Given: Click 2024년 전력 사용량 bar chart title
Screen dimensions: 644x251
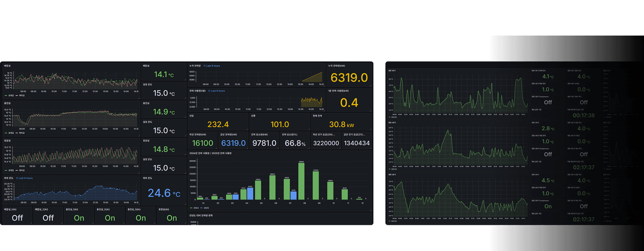Looking at the screenshot, I should (210, 153).
